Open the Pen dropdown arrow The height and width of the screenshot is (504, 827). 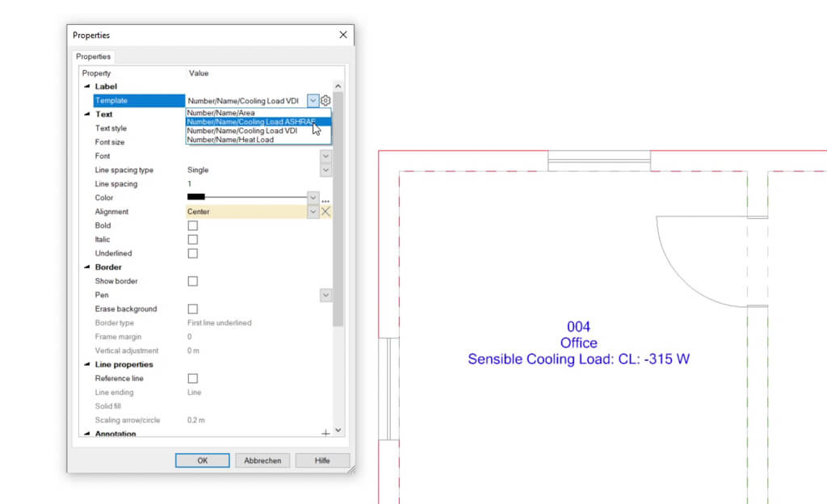click(x=325, y=295)
